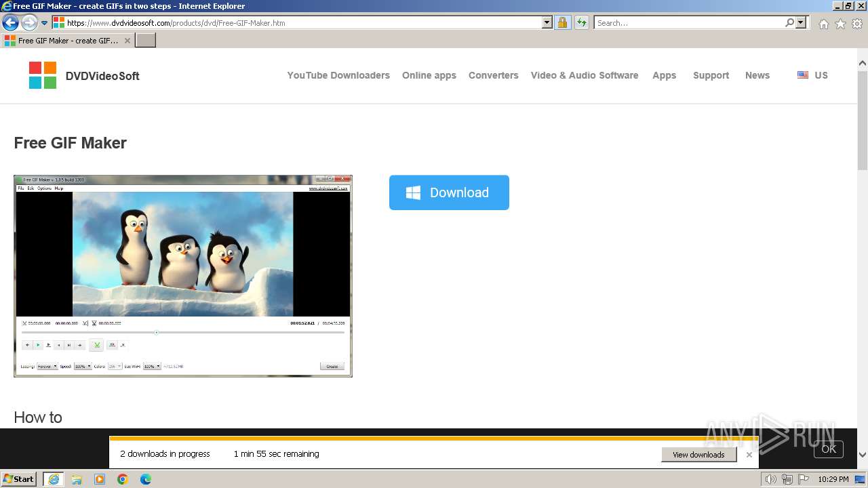Click the refresh page icon

(581, 22)
